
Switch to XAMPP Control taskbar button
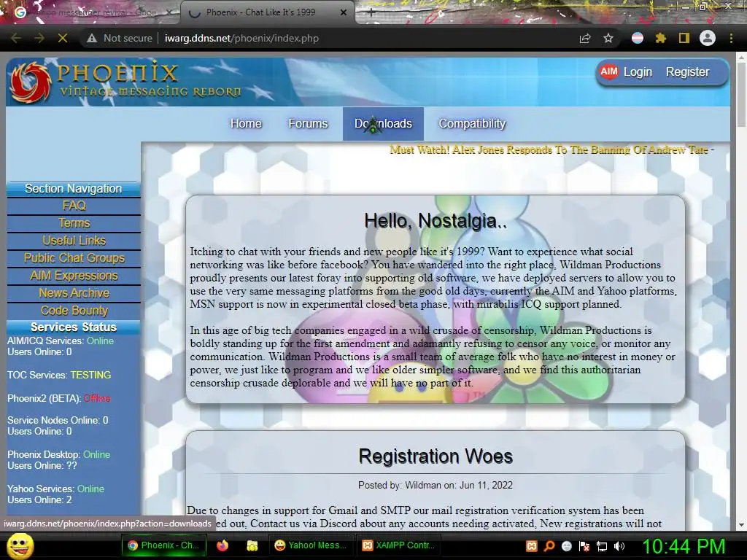tap(398, 545)
